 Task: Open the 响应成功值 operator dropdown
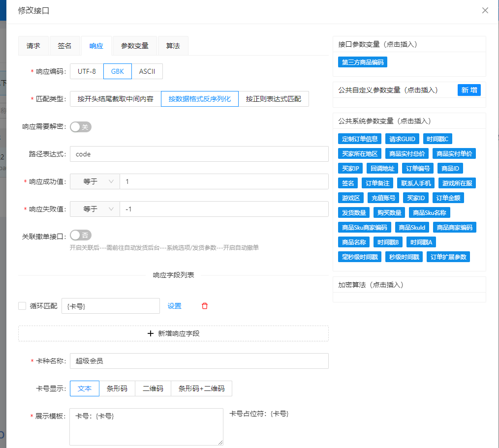[95, 181]
